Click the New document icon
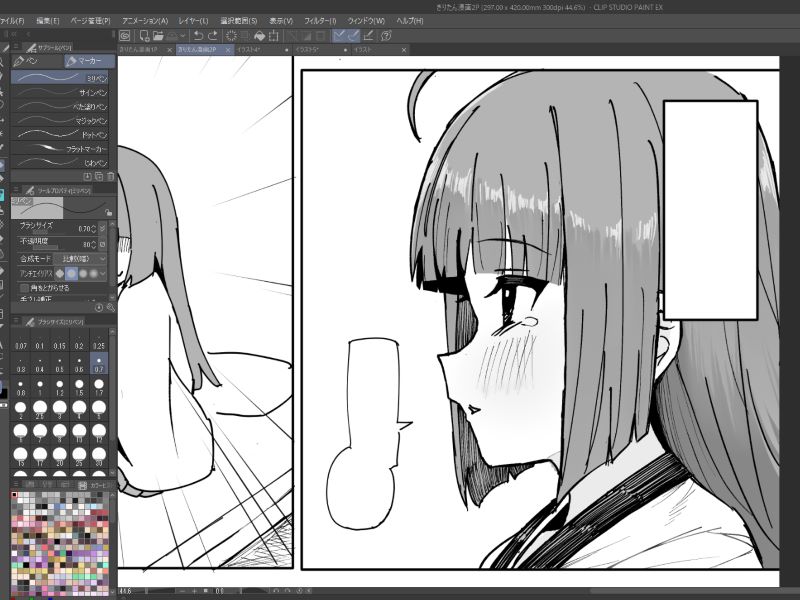 (144, 36)
